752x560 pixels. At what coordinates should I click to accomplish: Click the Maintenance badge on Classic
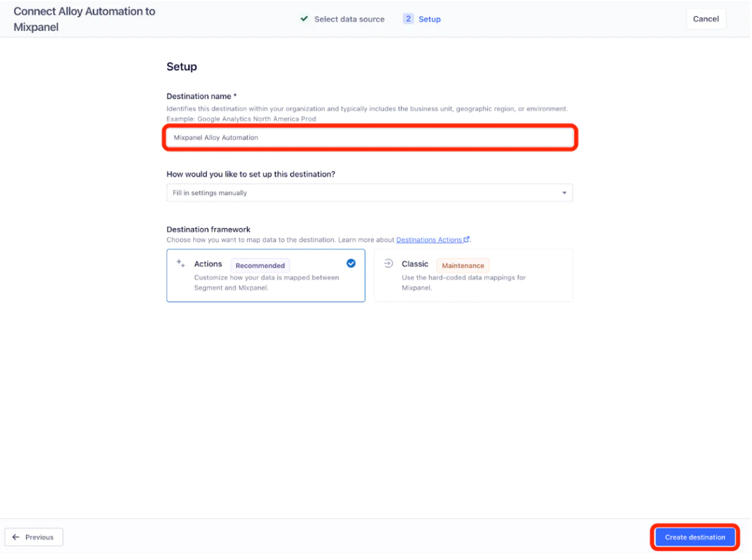(x=463, y=265)
